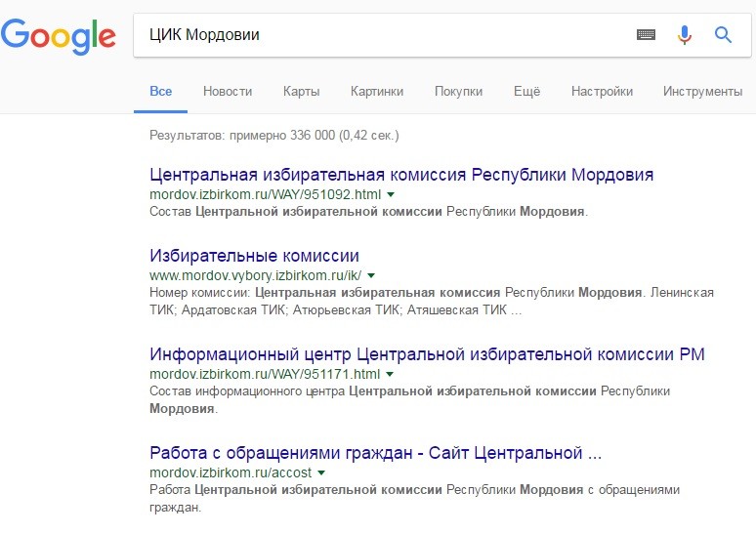Viewport: 756px width, 534px height.
Task: Click the Google logo
Action: pos(59,36)
